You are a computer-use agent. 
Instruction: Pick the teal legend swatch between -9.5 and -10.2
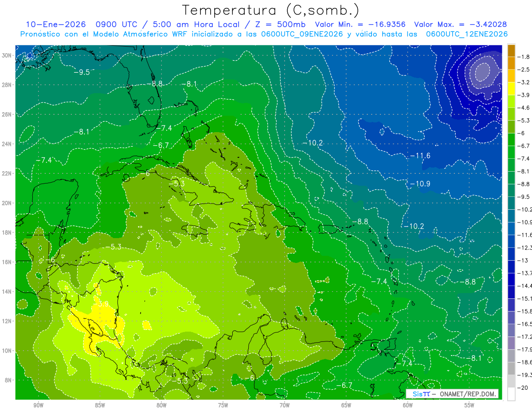point(511,203)
